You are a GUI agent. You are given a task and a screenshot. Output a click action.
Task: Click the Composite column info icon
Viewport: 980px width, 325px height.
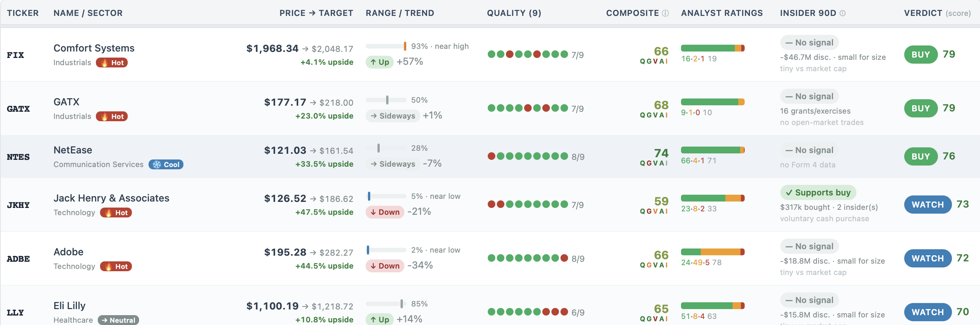665,13
